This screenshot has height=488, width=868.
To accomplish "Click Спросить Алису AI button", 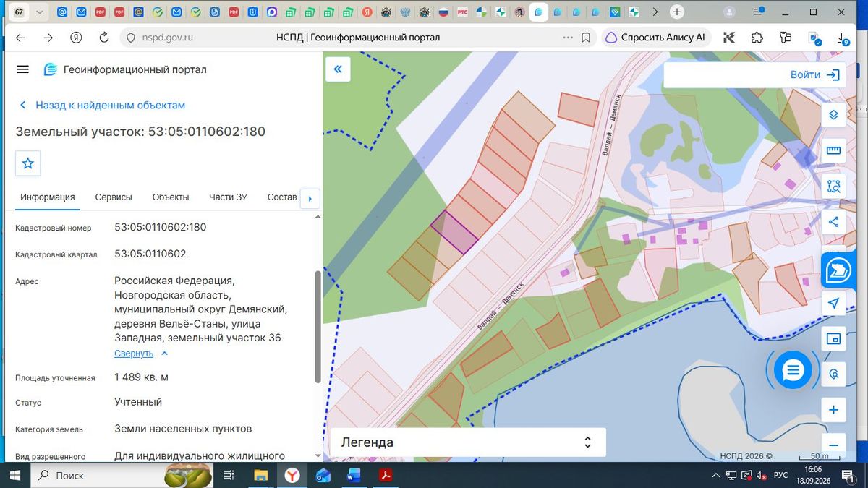I will click(x=655, y=38).
